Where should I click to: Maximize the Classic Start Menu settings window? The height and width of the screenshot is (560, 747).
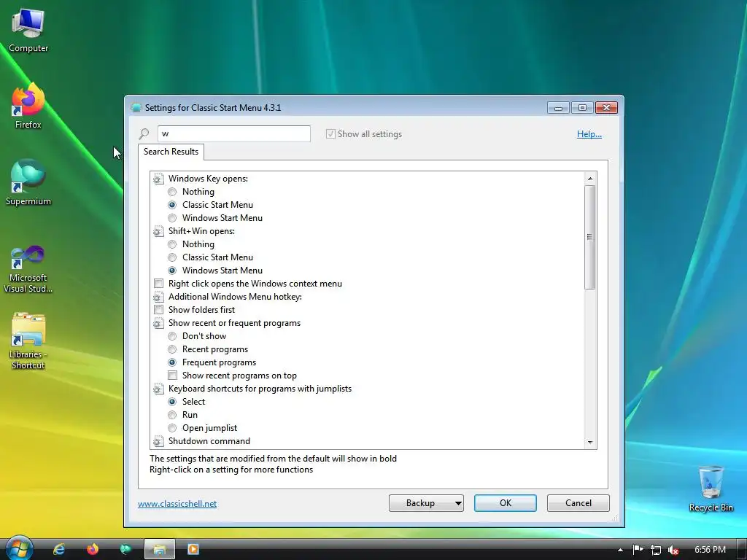[582, 108]
